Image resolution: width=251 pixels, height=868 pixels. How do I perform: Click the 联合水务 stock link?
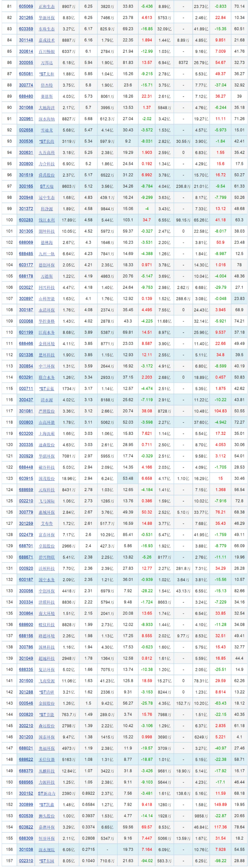47,377
